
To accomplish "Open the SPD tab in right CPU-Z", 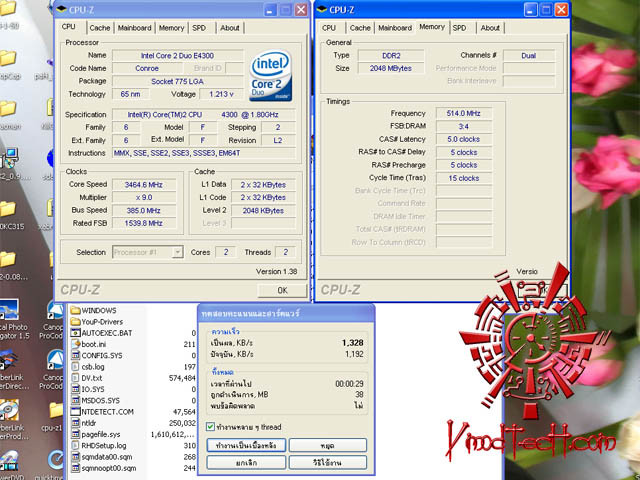I will pyautogui.click(x=460, y=28).
